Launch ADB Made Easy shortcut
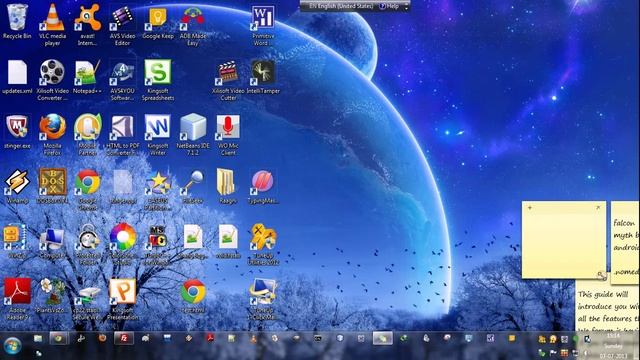 coord(193,18)
